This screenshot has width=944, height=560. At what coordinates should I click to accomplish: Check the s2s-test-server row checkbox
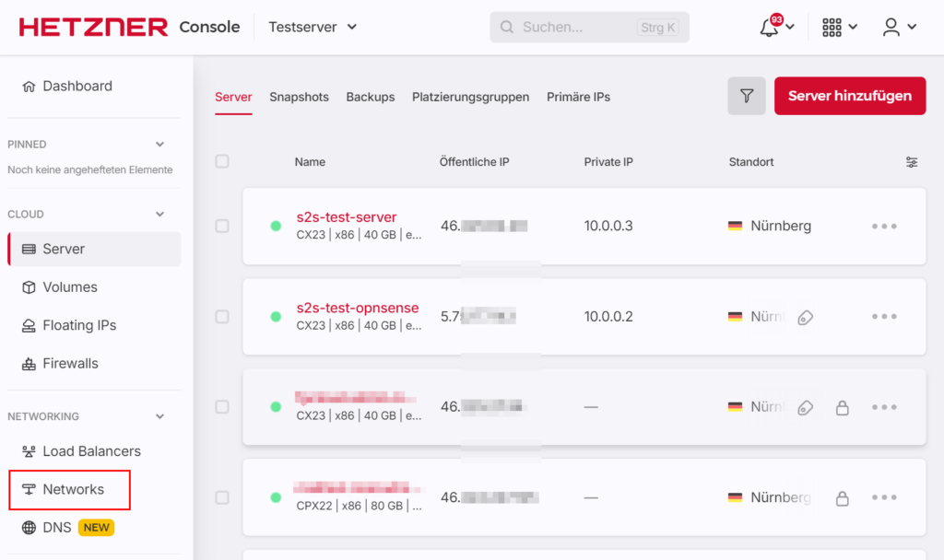click(222, 227)
